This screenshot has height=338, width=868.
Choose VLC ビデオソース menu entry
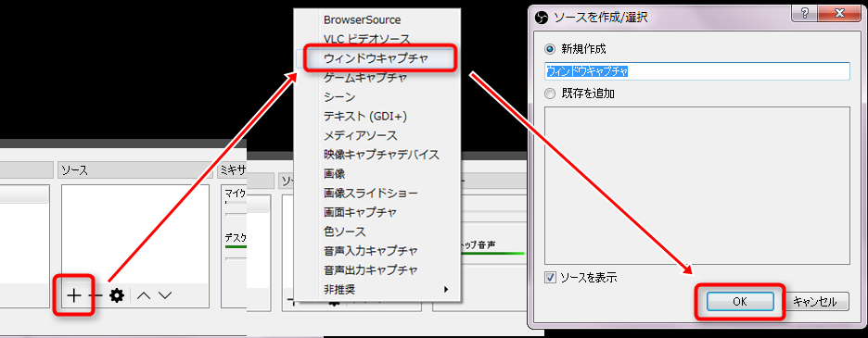(377, 39)
